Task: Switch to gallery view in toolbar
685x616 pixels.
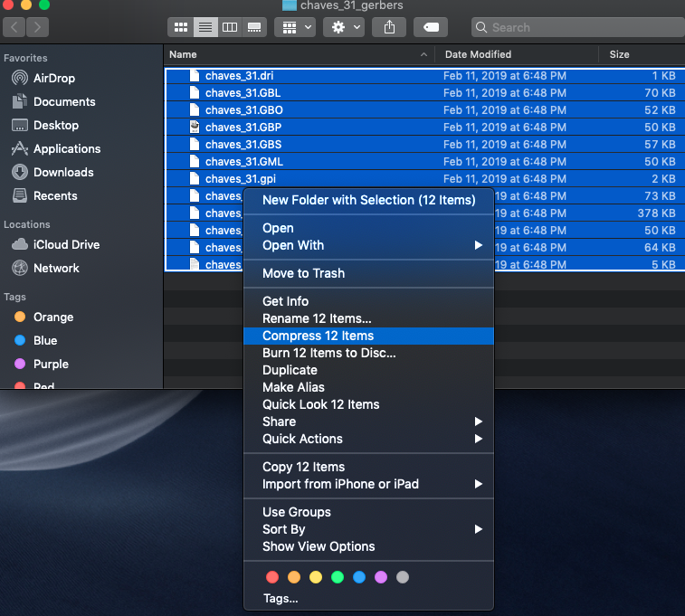Action: click(254, 27)
